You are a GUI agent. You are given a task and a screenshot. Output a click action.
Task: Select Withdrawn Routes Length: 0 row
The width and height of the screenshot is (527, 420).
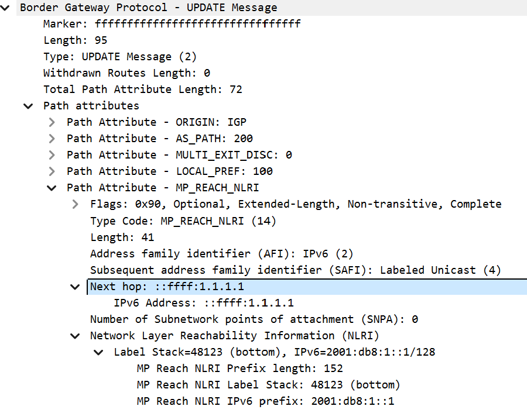(126, 73)
